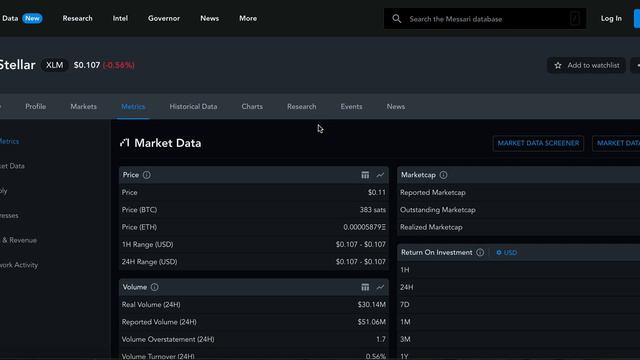The height and width of the screenshot is (360, 640).
Task: Click the Market Data chart icon
Action: (x=125, y=143)
